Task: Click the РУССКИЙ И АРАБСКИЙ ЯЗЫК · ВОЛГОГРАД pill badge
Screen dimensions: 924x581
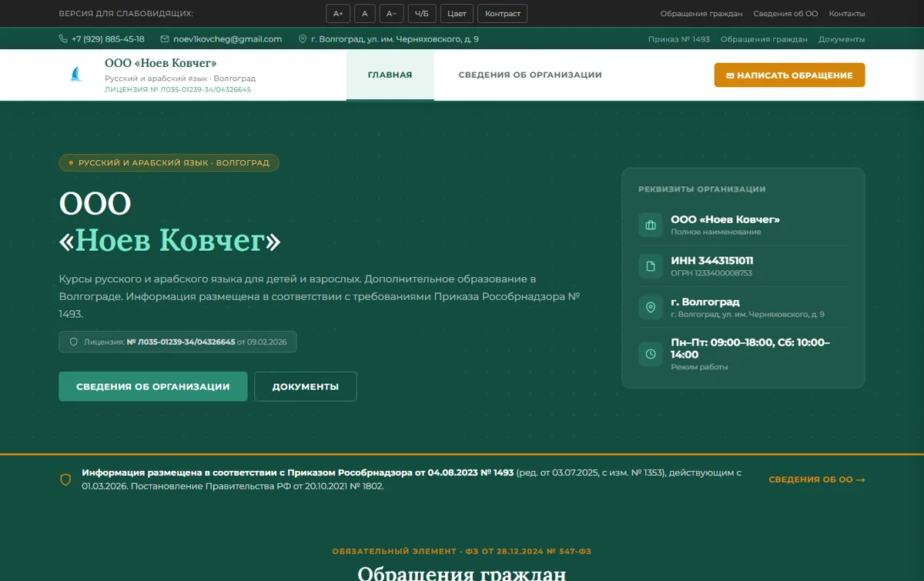Action: pos(169,163)
